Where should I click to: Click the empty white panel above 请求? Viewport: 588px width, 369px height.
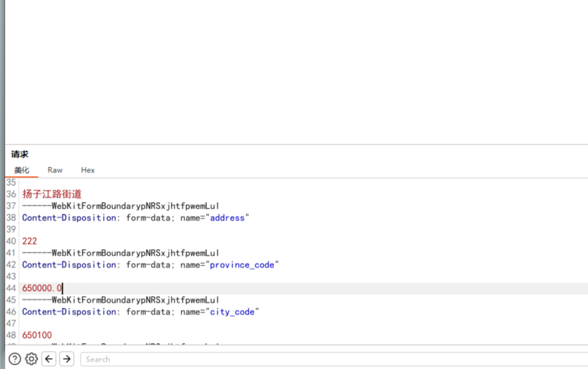pyautogui.click(x=296, y=72)
